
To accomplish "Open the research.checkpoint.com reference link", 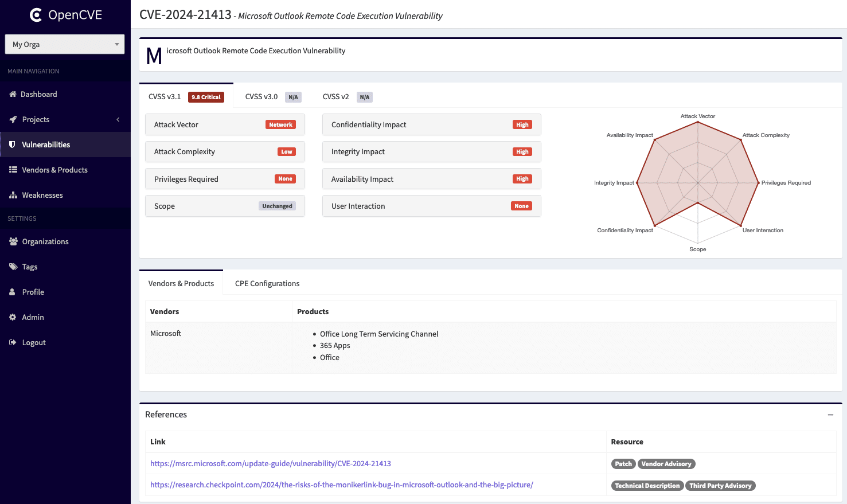I will 342,485.
